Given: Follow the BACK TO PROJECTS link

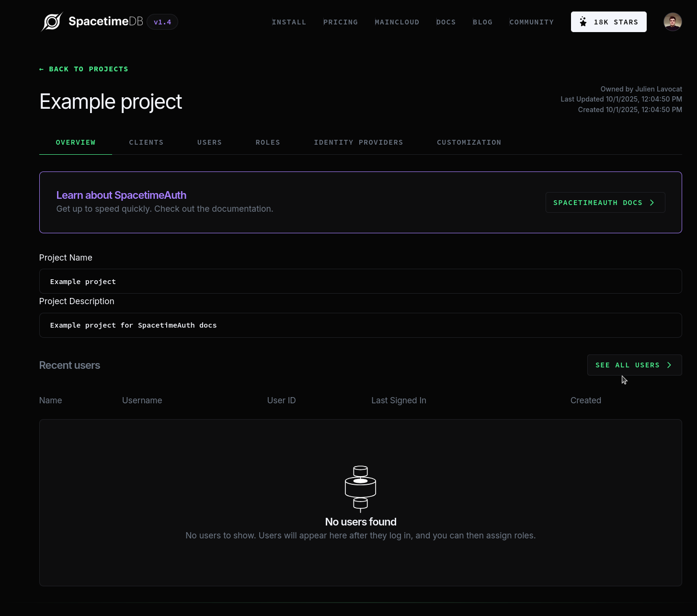Looking at the screenshot, I should (88, 69).
